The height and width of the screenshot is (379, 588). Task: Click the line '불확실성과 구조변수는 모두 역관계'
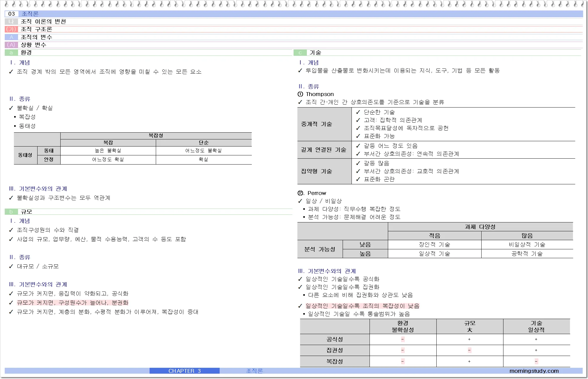click(64, 198)
